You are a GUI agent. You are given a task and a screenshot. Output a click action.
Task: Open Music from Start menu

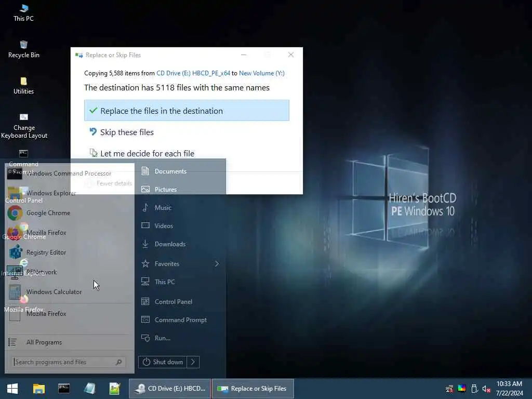click(180, 208)
